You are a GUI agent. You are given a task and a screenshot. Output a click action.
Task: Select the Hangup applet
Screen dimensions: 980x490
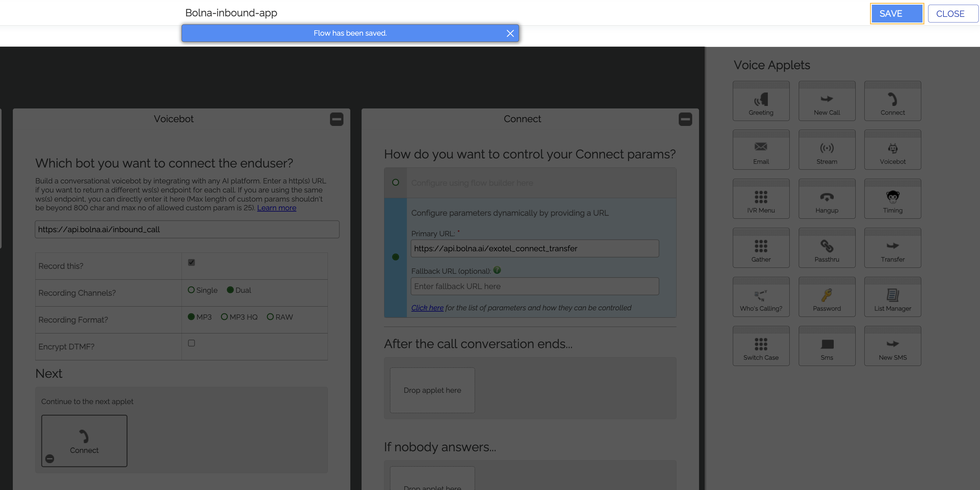click(x=827, y=198)
